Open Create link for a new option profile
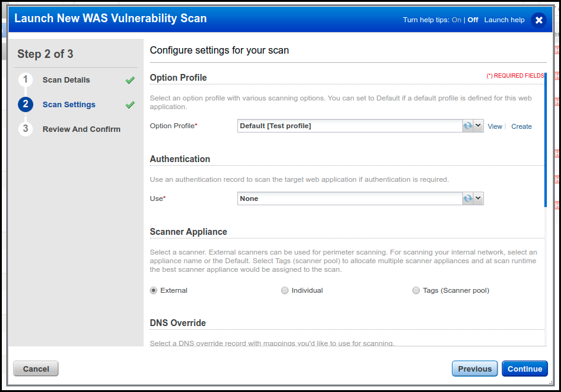 coord(521,126)
